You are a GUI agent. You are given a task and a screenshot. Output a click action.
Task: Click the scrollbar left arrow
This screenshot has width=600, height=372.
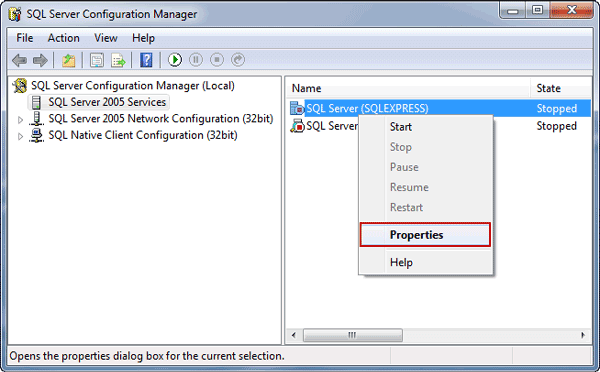[294, 335]
